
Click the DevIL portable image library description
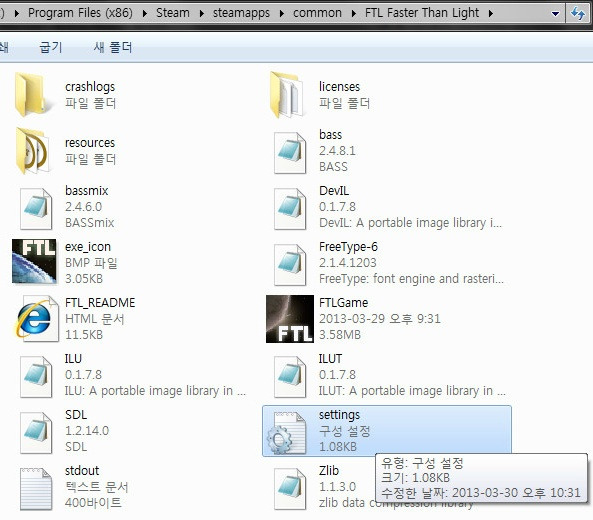(x=410, y=223)
